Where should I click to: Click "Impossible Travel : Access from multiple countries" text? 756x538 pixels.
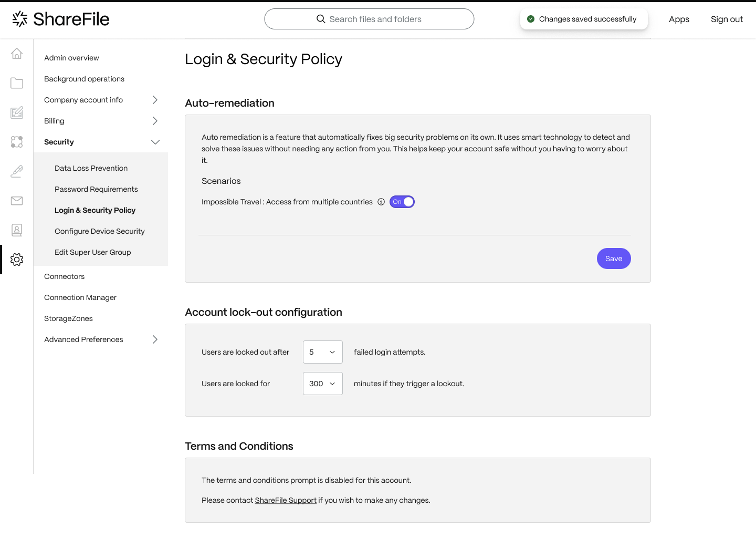point(287,202)
